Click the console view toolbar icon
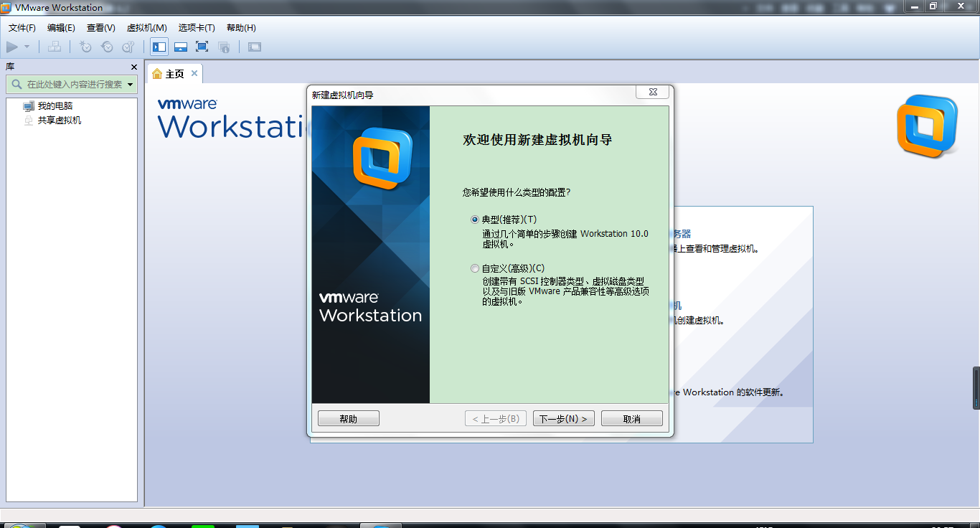 (x=255, y=47)
